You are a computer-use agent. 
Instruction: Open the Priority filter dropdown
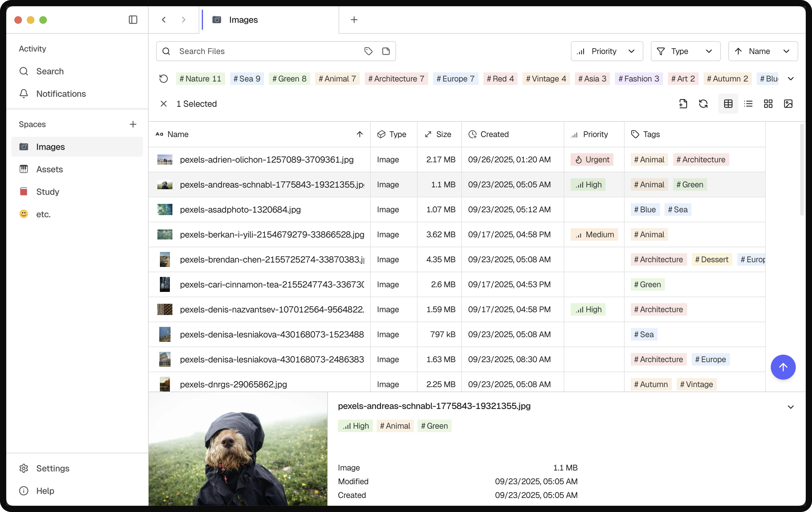pos(606,51)
